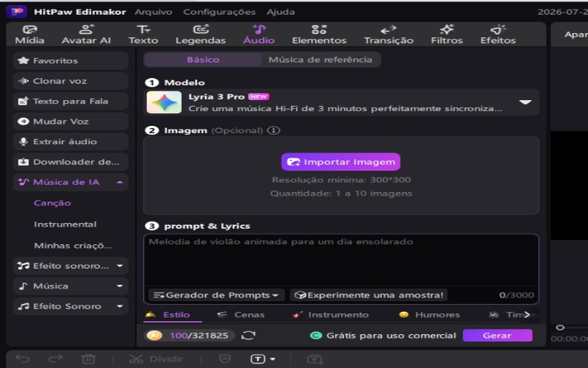
Task: Click the preview playback slider handle
Action: point(560,328)
